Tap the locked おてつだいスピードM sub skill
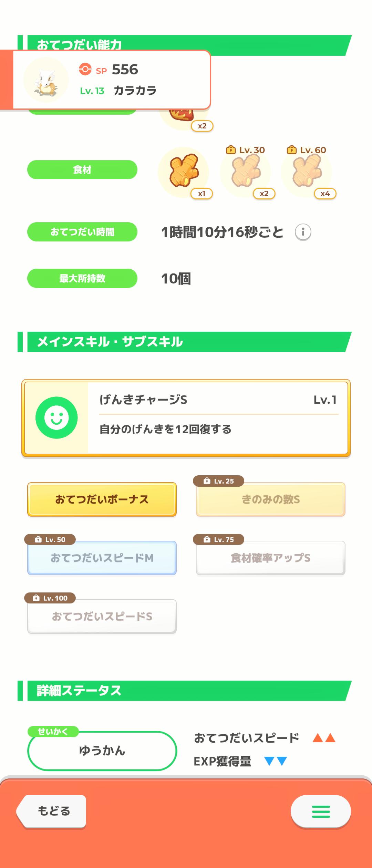Viewport: 372px width, 868px height. (102, 558)
